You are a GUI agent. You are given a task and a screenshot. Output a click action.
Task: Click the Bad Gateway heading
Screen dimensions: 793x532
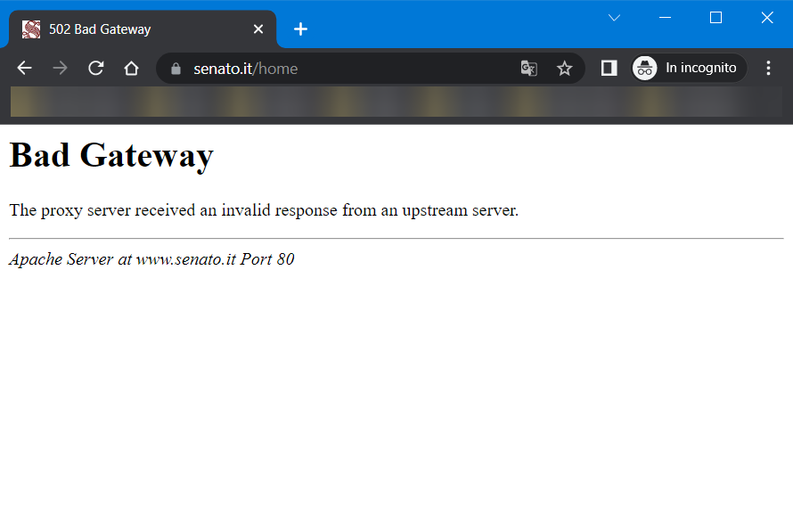point(111,156)
